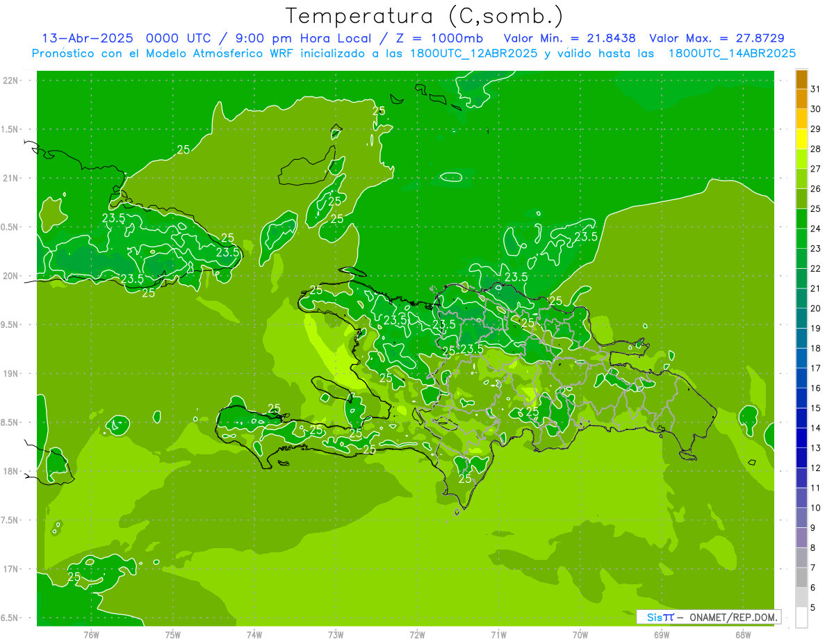
Task: Click colorbar scale value '28'
Action: (816, 149)
